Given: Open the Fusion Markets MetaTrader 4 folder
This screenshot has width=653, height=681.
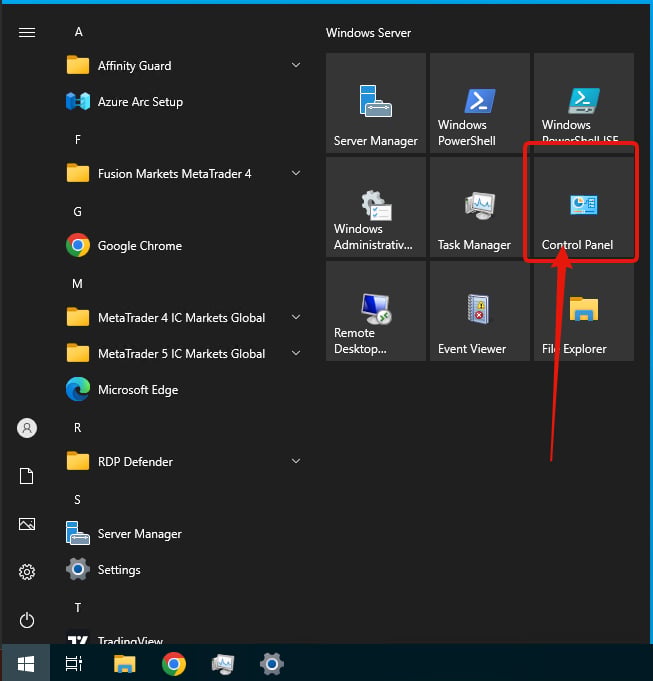Looking at the screenshot, I should click(185, 174).
